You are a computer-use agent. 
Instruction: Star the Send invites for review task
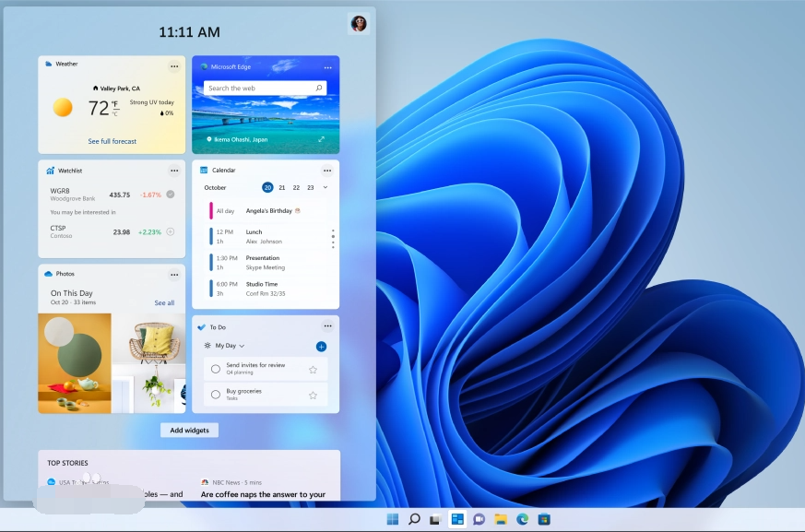coord(313,368)
